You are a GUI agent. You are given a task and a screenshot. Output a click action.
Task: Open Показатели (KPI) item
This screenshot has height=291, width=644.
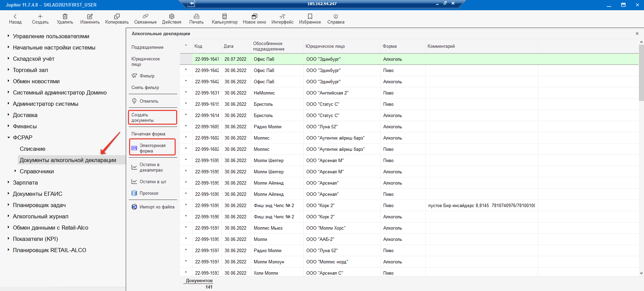(x=35, y=239)
